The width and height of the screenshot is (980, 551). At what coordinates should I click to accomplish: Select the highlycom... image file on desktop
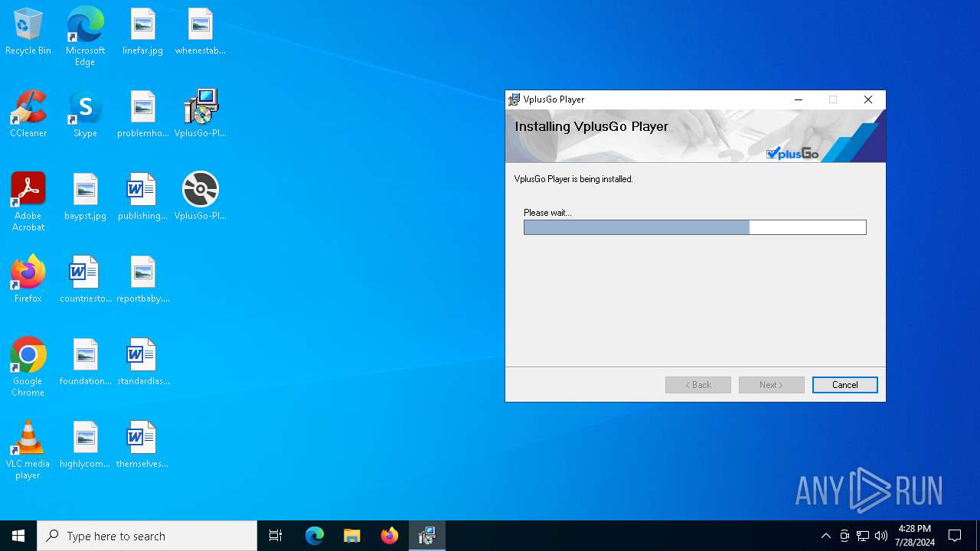(85, 445)
